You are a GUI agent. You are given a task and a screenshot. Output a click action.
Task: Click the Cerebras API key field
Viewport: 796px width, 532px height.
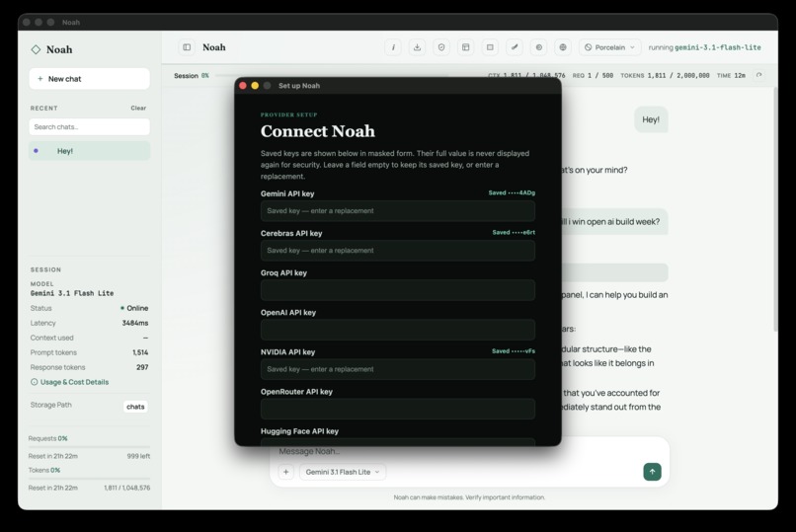click(x=397, y=251)
